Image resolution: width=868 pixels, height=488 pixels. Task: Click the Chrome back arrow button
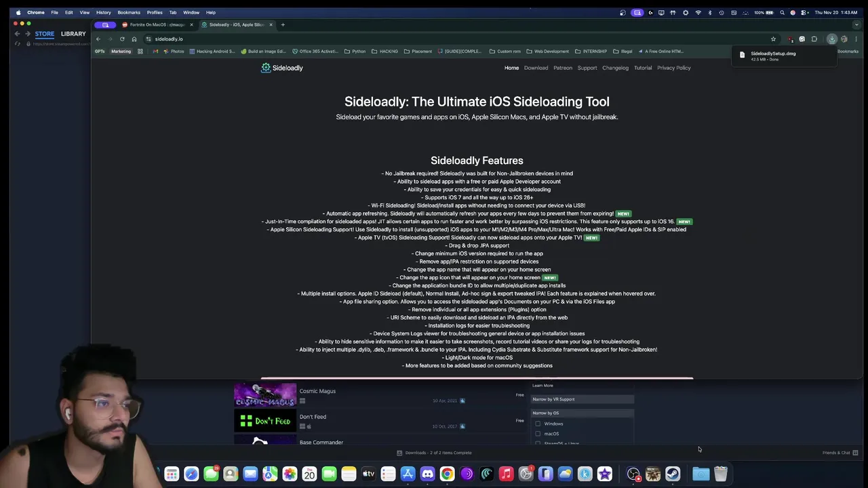tap(98, 39)
